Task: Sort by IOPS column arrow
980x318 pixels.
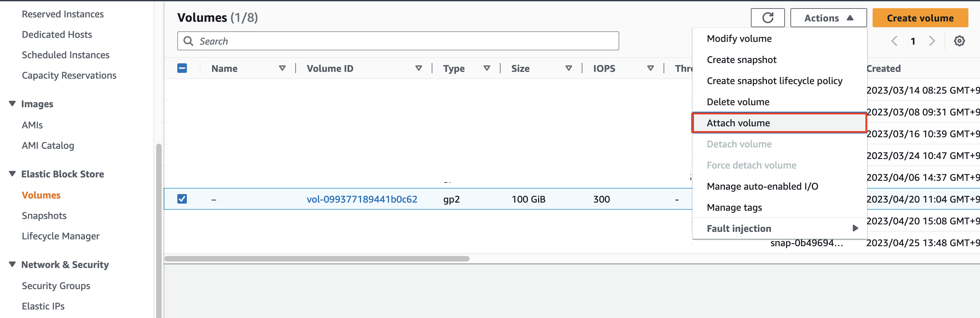Action: (650, 68)
